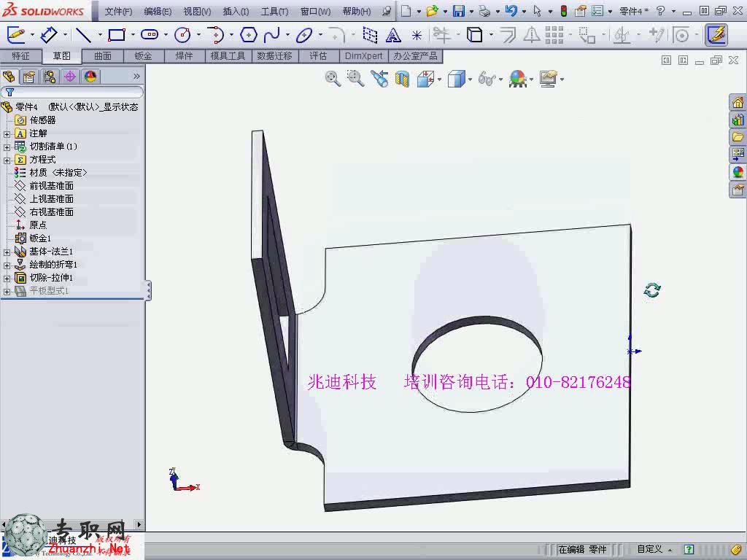Image resolution: width=747 pixels, height=560 pixels.
Task: Click the feature tree filter field
Action: point(72,92)
